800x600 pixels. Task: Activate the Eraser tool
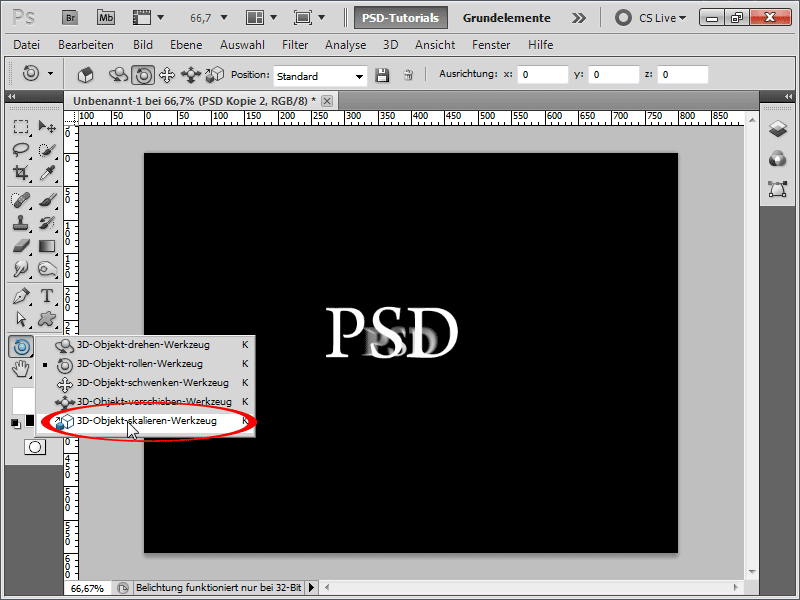coord(21,246)
